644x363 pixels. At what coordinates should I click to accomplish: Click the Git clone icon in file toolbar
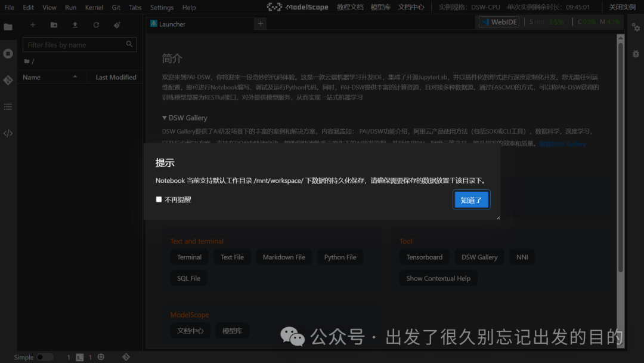tap(117, 24)
